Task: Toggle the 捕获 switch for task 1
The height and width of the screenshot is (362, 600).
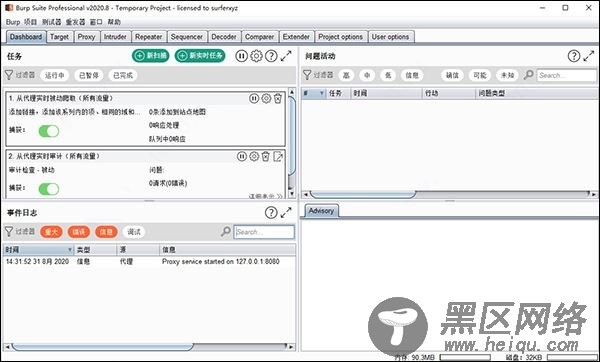Action: (49, 131)
